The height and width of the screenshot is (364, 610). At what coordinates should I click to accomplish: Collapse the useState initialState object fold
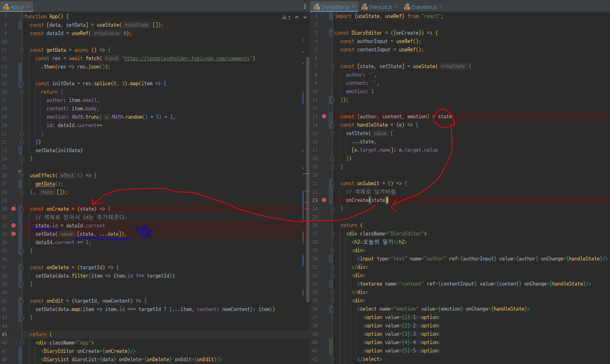332,67
